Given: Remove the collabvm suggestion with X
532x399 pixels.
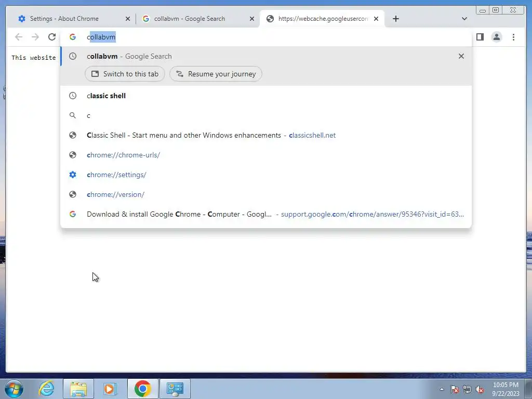Looking at the screenshot, I should pyautogui.click(x=461, y=56).
